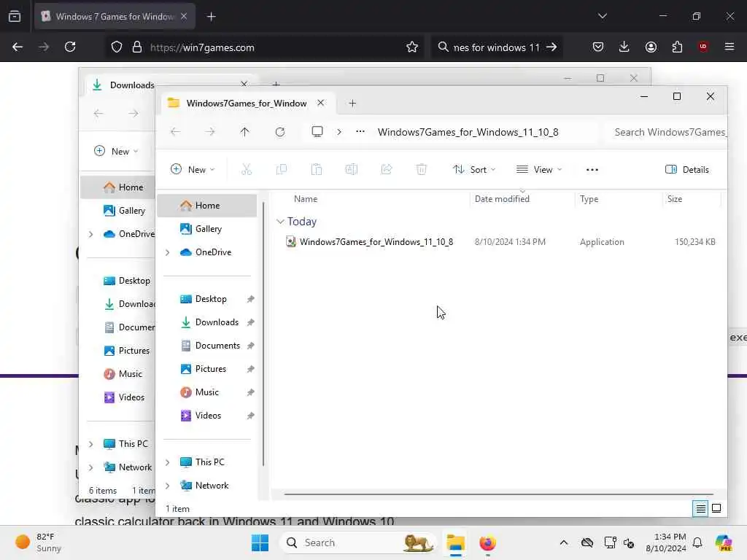The image size is (747, 560).
Task: Click the Paste icon in toolbar
Action: click(x=317, y=169)
